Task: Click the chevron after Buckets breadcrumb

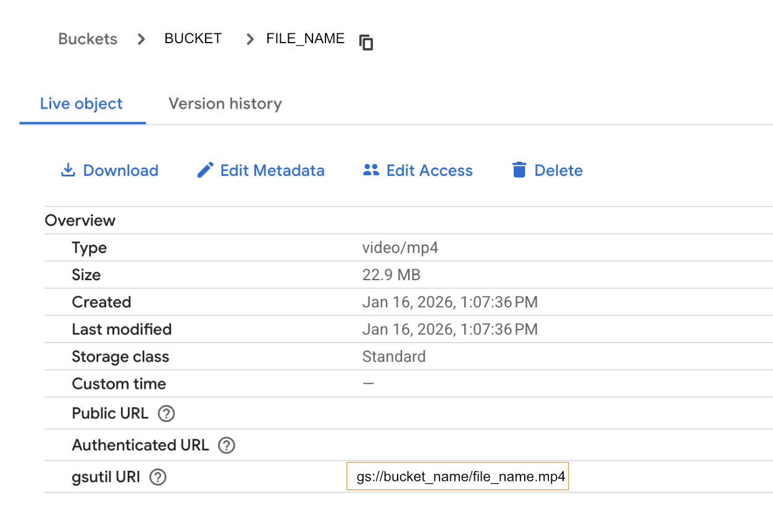Action: coord(141,38)
